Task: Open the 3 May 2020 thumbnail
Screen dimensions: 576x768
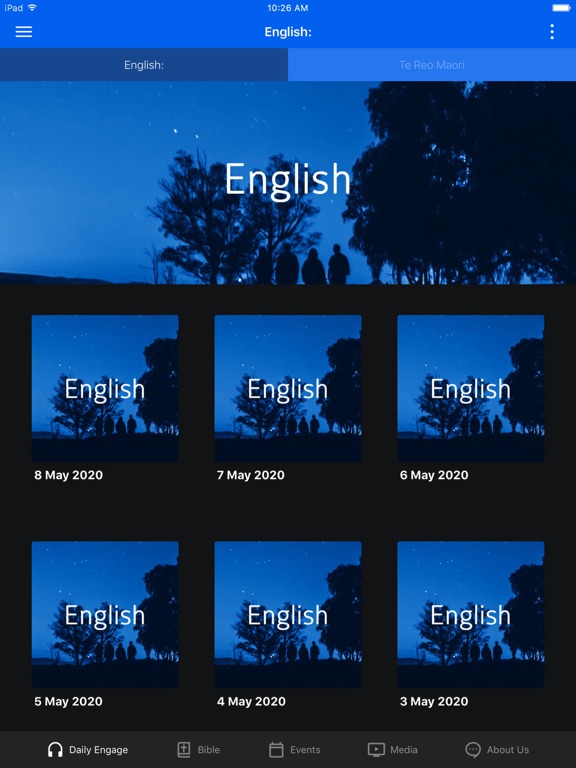Action: point(471,614)
